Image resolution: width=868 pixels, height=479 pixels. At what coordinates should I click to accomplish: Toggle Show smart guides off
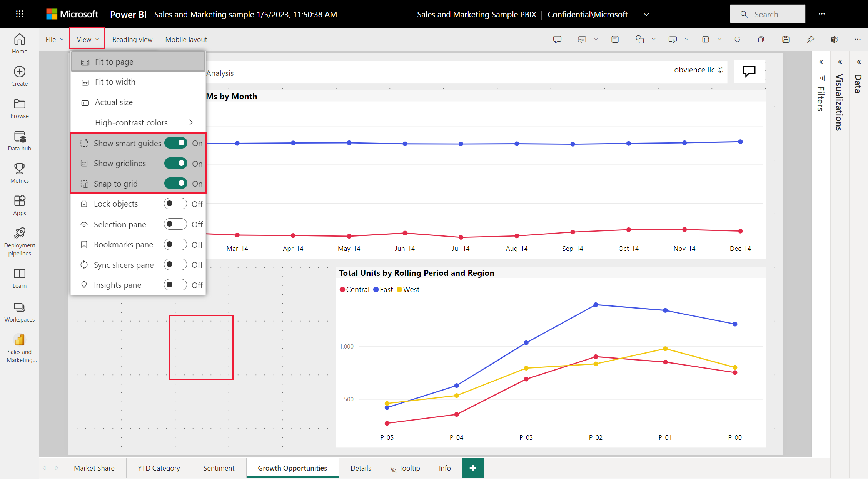(x=176, y=143)
